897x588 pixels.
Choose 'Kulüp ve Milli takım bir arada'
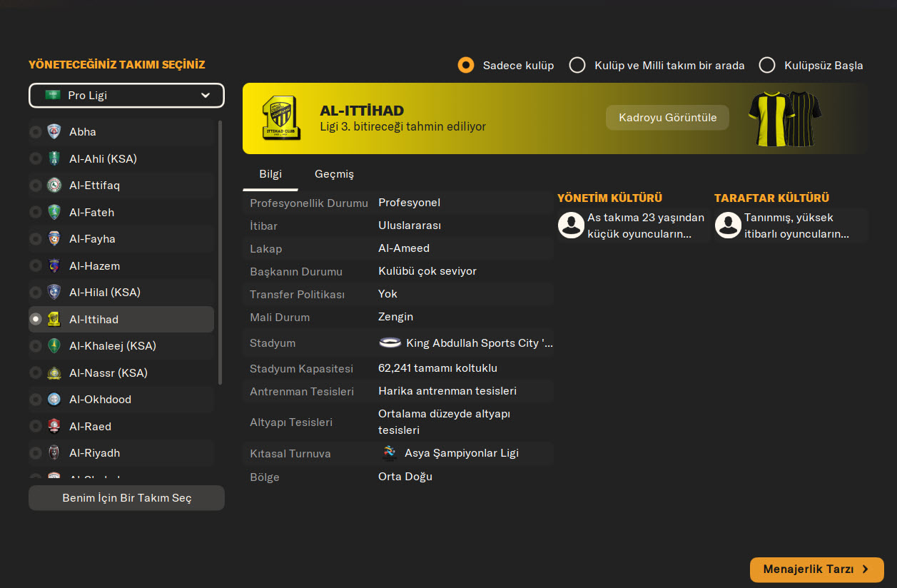[x=577, y=66]
